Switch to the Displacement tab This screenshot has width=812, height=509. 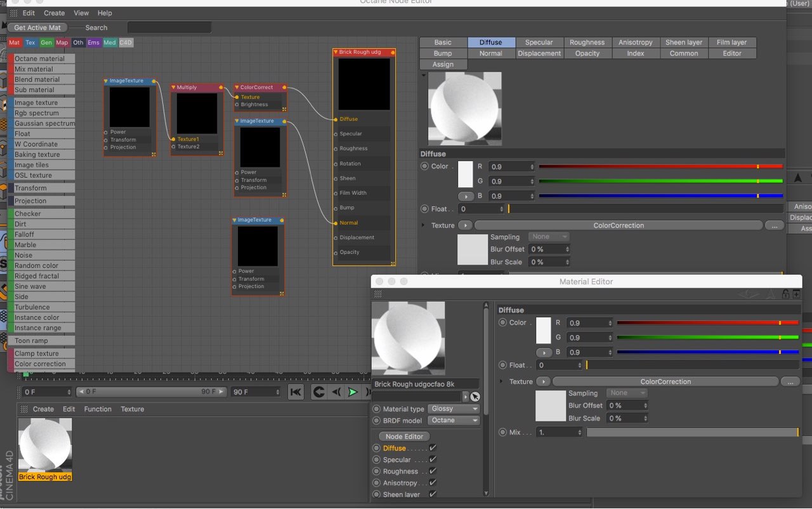539,53
